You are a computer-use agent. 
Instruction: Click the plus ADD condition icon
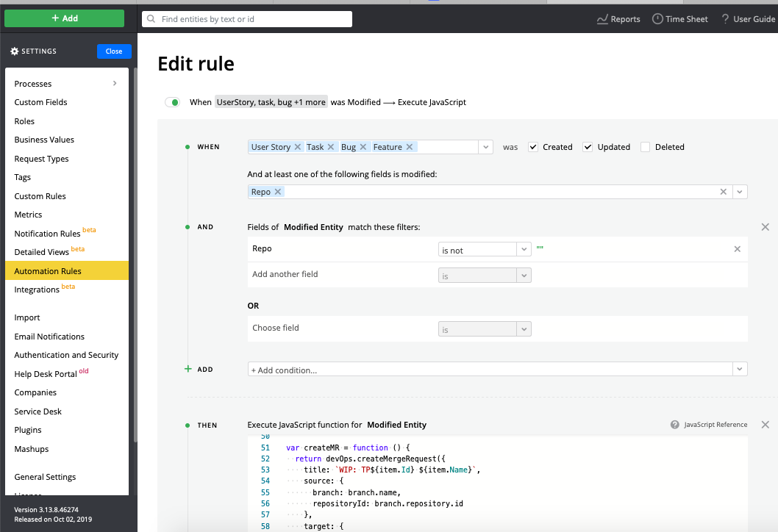coord(188,369)
